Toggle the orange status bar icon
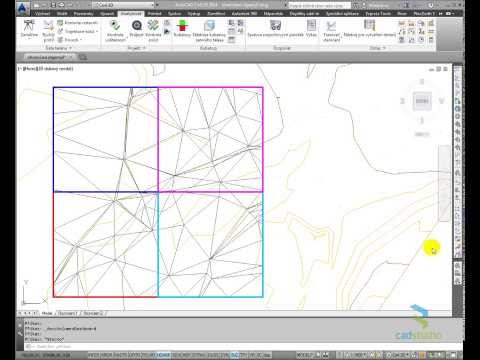The width and height of the screenshot is (480, 360). [422, 355]
